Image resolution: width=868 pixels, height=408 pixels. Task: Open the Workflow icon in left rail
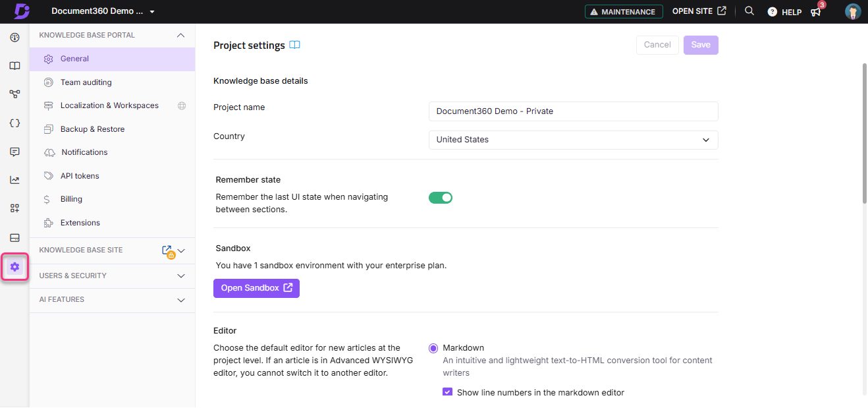[x=14, y=94]
